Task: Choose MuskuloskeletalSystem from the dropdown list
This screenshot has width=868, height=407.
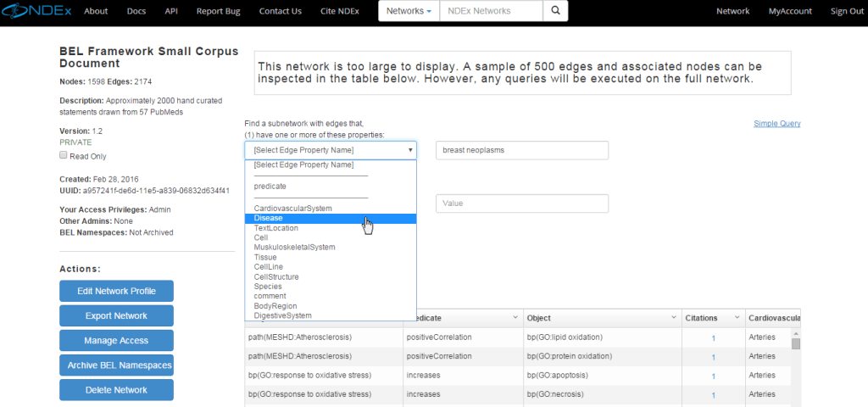Action: [331, 248]
